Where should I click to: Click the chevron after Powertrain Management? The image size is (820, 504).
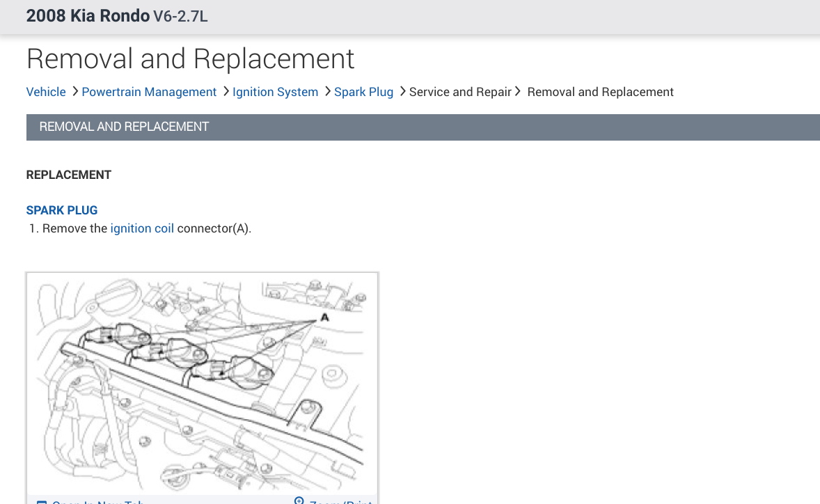pos(226,91)
